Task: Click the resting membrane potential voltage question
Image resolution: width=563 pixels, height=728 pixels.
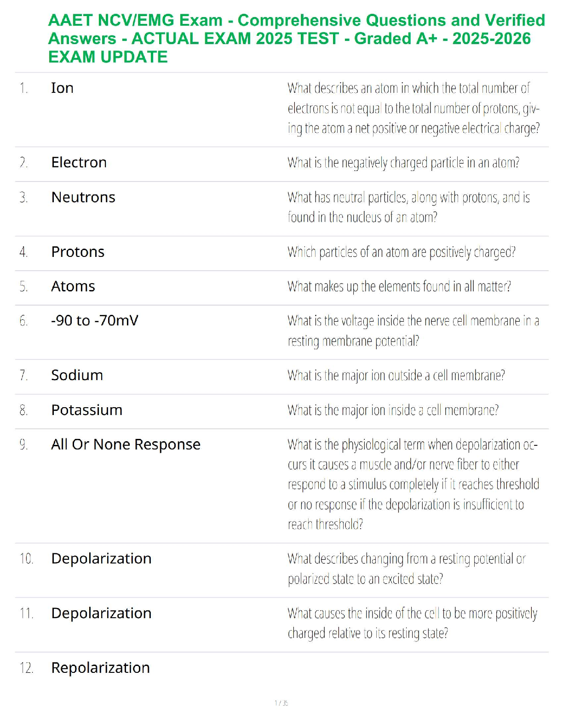Action: pos(413,330)
